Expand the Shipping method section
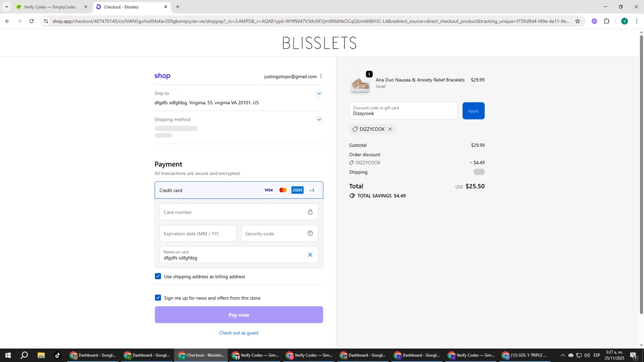 tap(319, 120)
